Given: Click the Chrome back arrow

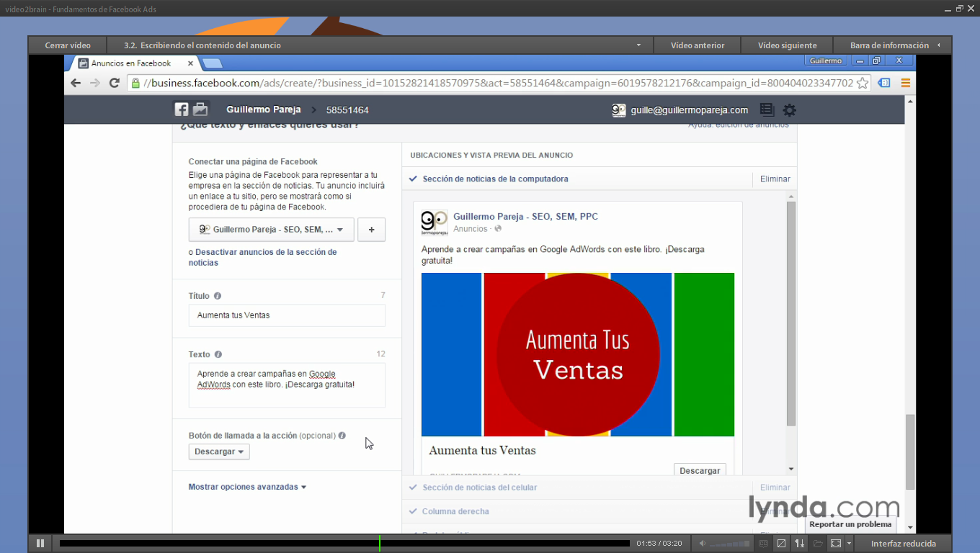Looking at the screenshot, I should [x=76, y=83].
